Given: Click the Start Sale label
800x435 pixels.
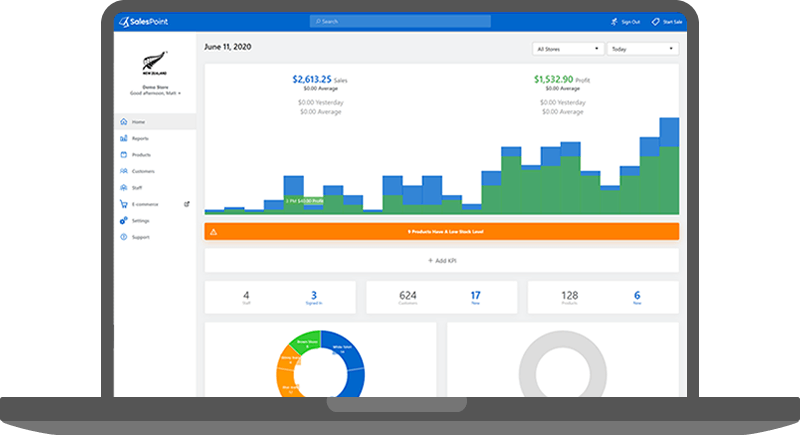Looking at the screenshot, I should click(x=672, y=22).
